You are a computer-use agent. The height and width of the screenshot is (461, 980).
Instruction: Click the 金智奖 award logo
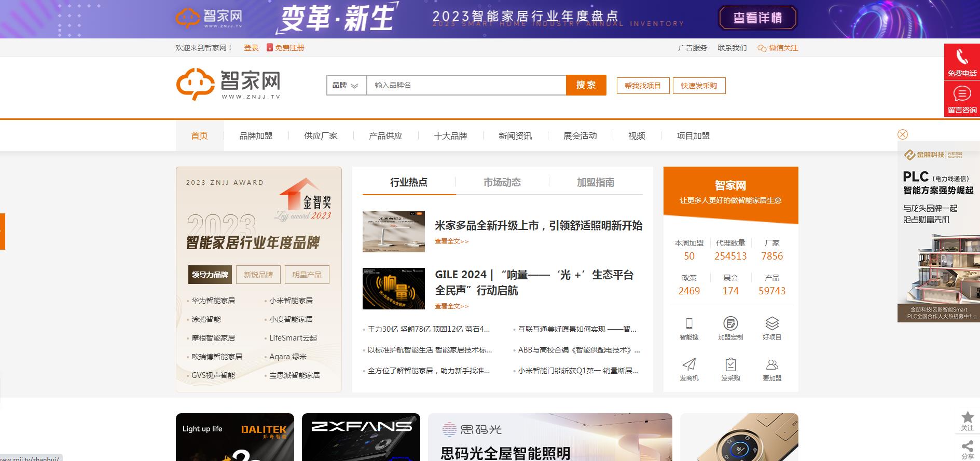303,199
